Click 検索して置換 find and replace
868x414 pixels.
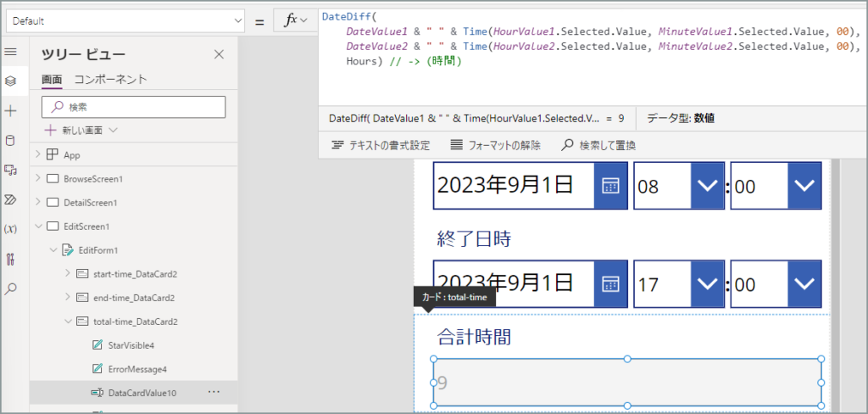tap(598, 146)
